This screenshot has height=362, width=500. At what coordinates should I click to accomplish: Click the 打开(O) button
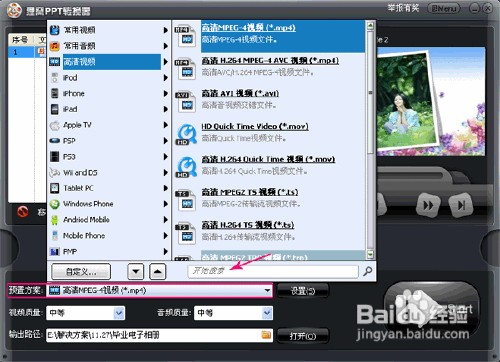(303, 336)
